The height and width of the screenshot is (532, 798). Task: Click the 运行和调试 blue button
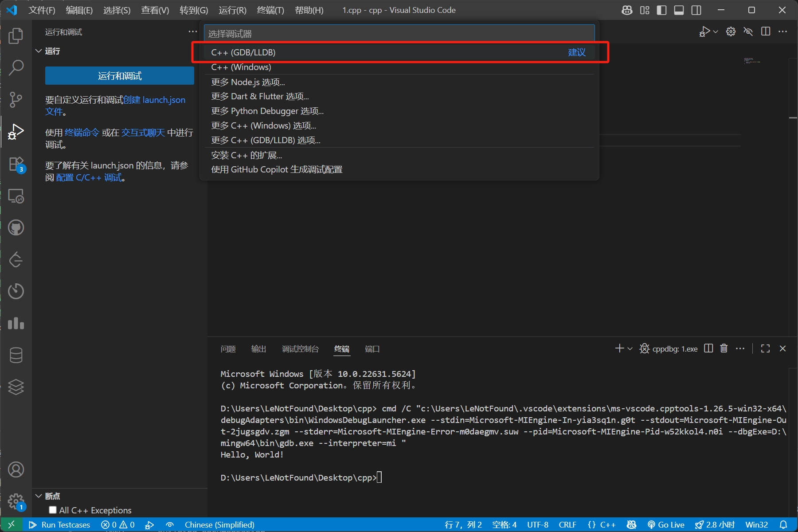tap(120, 76)
